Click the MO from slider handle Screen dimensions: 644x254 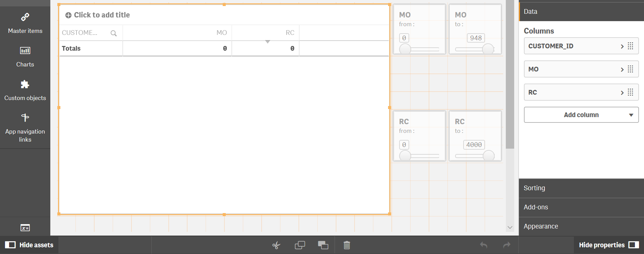pos(405,49)
